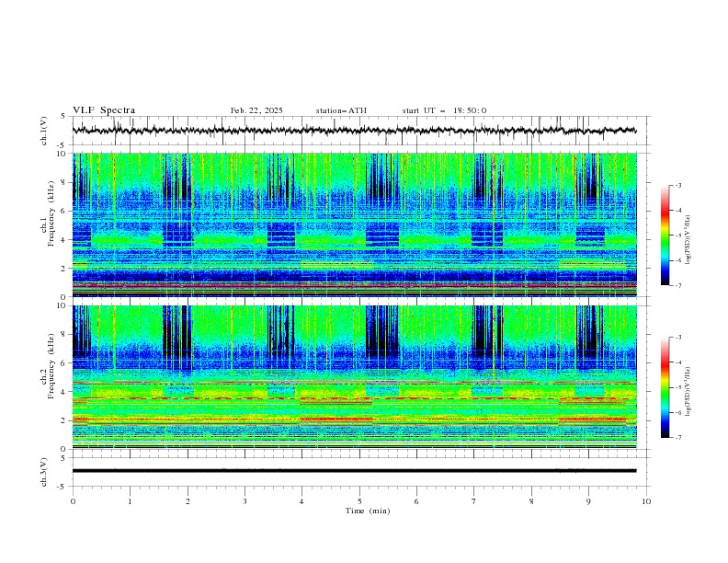The height and width of the screenshot is (563, 728).
Task: Click the "ch.3(V)" waveform axis label
Action: tap(44, 472)
